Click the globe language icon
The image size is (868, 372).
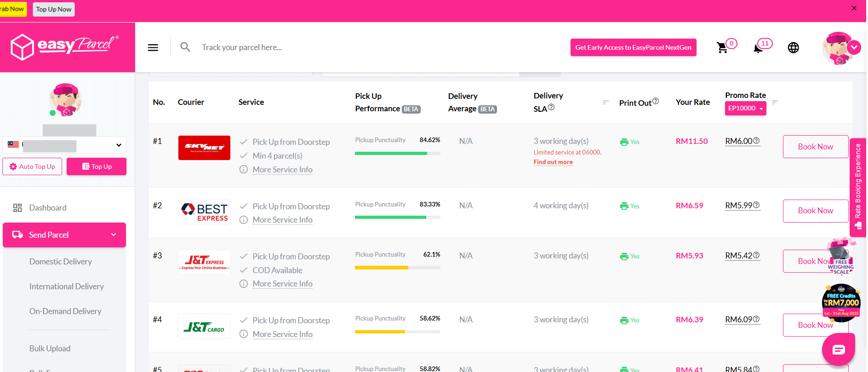tap(794, 47)
